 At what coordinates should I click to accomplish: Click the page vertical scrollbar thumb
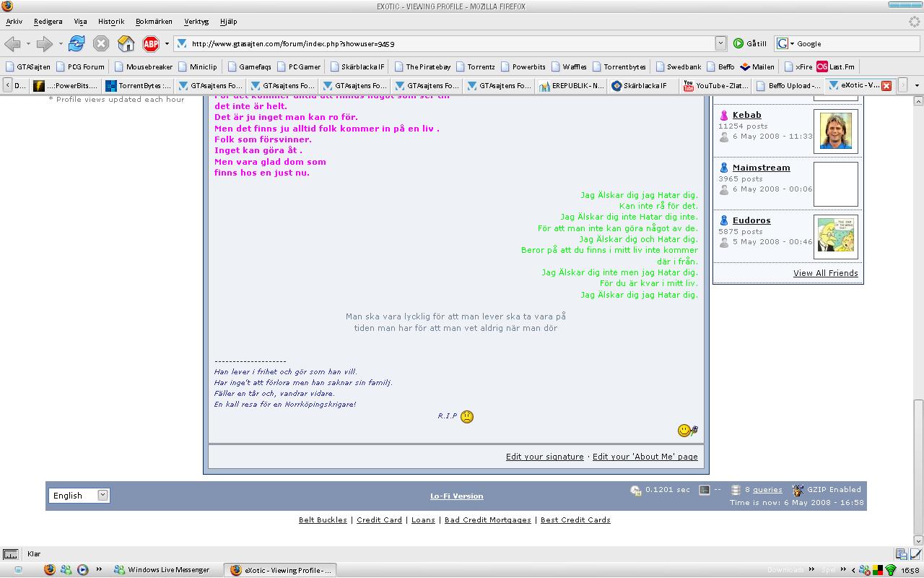(918, 467)
